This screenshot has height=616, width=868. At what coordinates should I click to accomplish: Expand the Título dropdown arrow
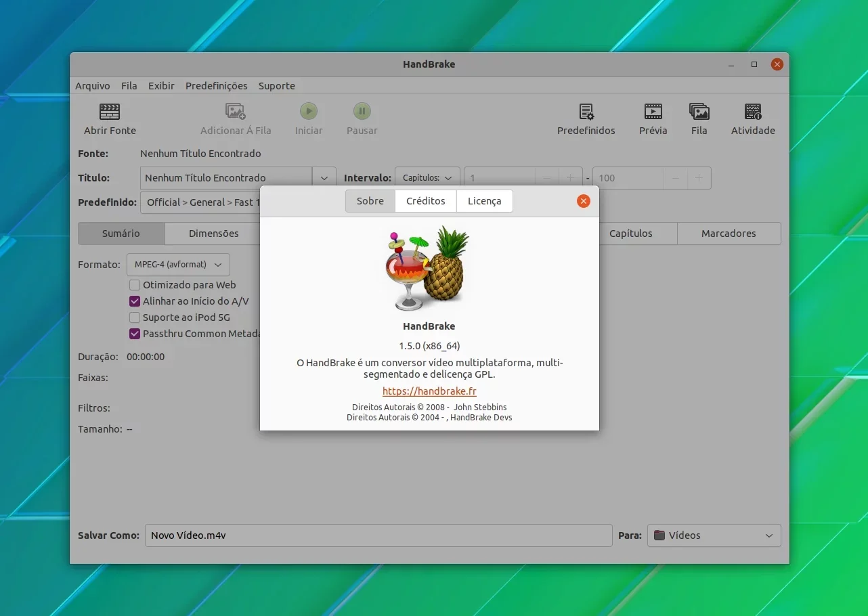[x=324, y=178]
